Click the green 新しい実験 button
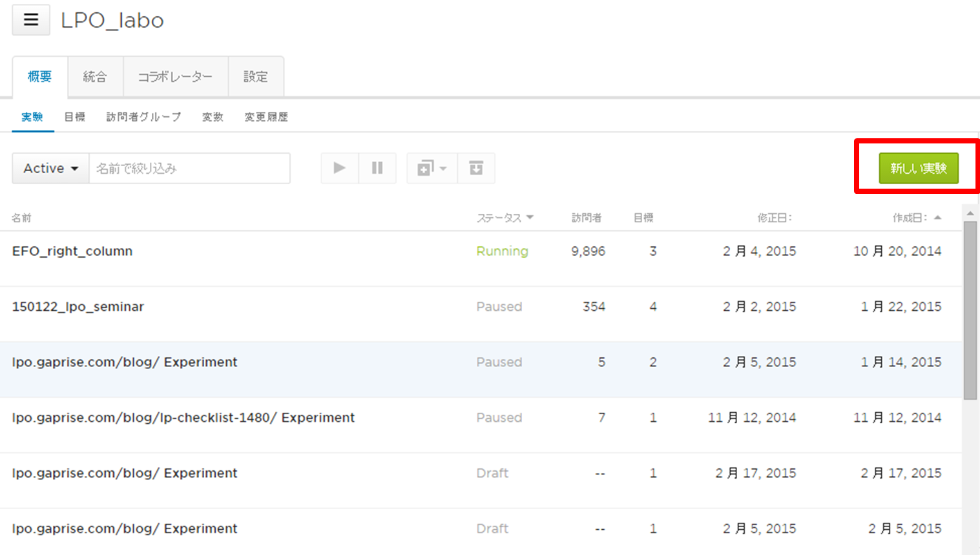The image size is (980, 555). 918,168
